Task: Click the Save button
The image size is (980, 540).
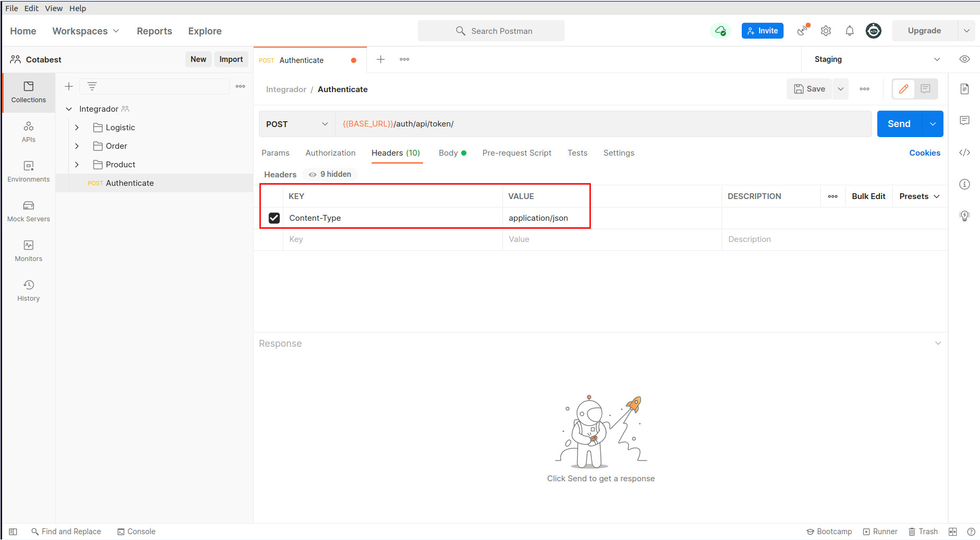Action: [x=810, y=89]
